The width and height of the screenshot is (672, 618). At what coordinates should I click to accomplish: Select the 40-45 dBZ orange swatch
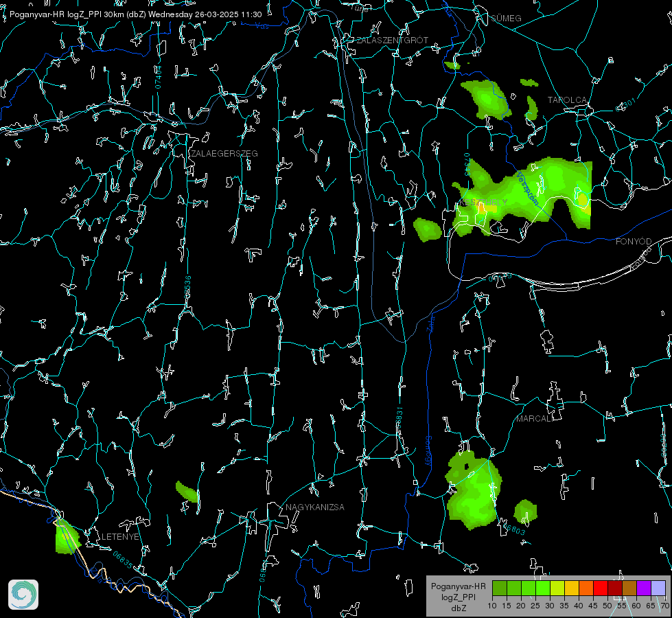tap(586, 588)
